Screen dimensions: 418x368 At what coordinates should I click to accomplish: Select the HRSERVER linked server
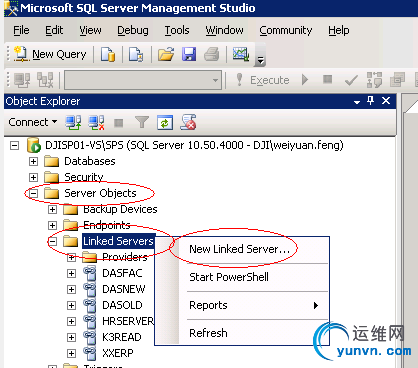[x=128, y=321]
